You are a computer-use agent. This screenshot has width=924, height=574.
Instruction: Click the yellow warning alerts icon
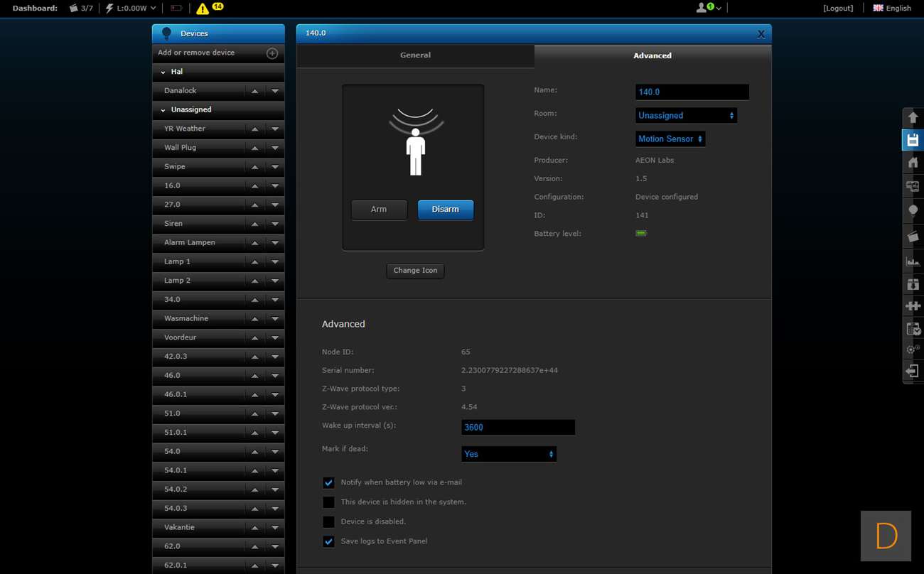tap(203, 9)
